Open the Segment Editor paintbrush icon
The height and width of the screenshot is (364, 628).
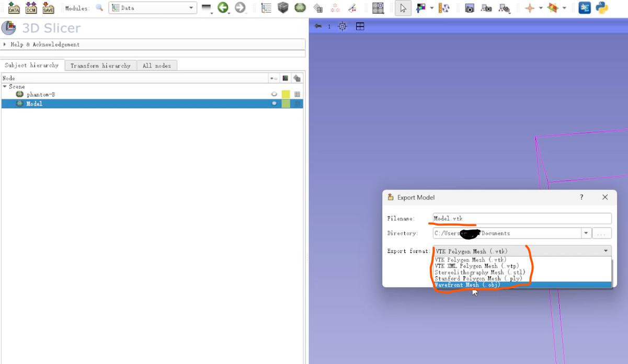[352, 8]
